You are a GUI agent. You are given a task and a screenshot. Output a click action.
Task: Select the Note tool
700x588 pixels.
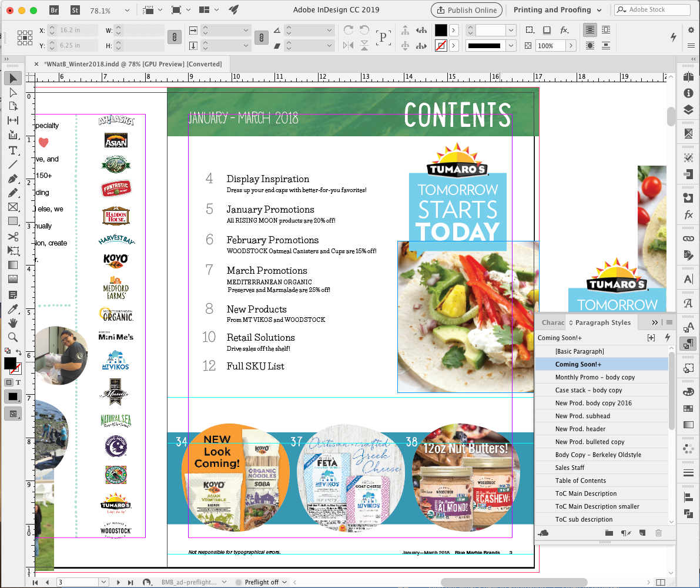tap(13, 294)
